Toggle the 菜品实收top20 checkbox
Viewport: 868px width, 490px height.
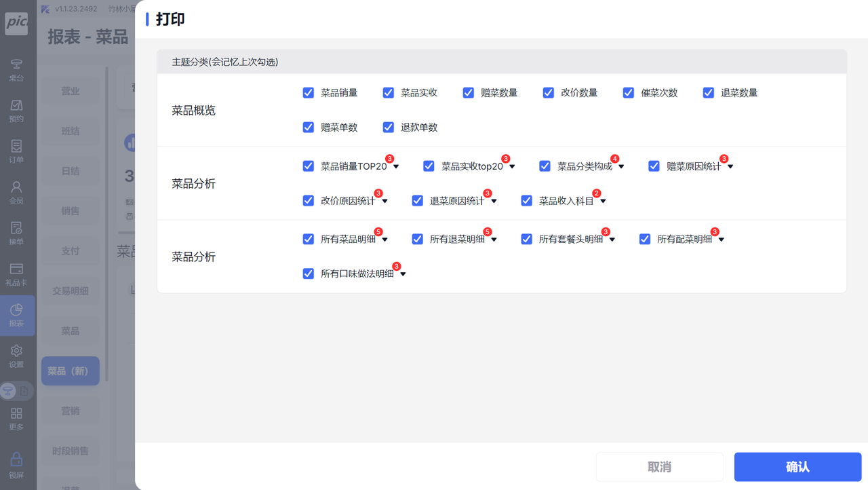429,166
